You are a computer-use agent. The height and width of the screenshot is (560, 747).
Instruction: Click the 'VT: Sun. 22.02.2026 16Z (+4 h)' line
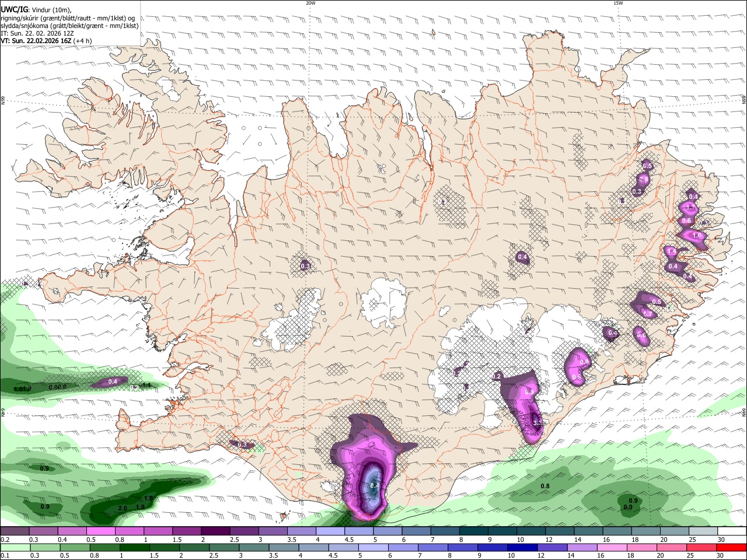(46, 41)
